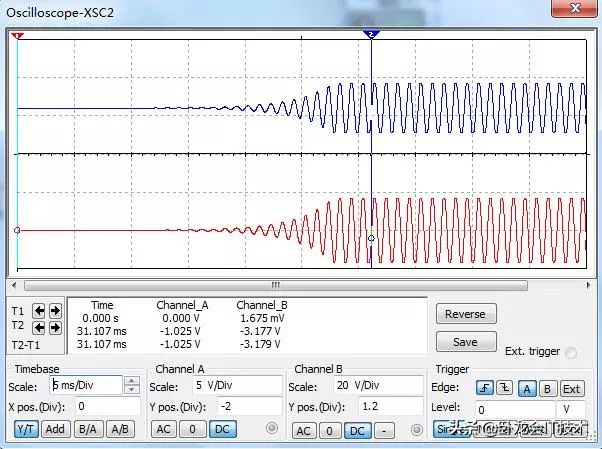Edit Channel B Scale field

coord(378,385)
